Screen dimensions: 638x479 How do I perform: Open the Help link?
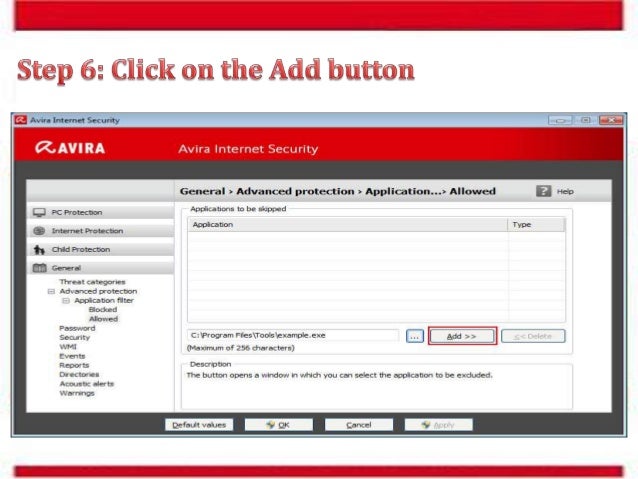[x=565, y=191]
